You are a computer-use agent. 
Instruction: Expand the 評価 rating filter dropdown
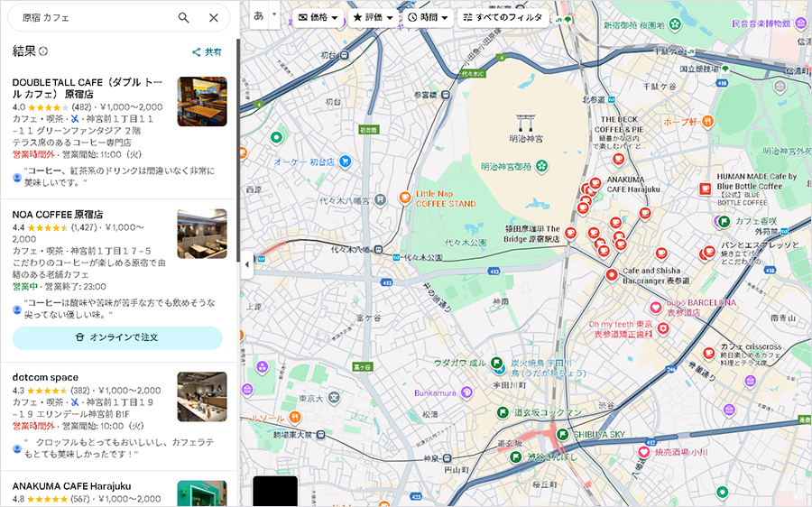point(373,17)
